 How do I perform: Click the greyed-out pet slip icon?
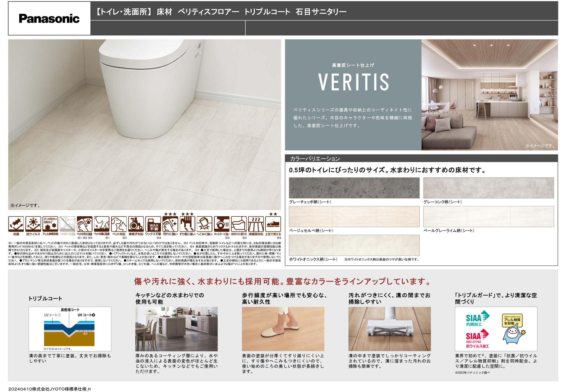coord(67,224)
